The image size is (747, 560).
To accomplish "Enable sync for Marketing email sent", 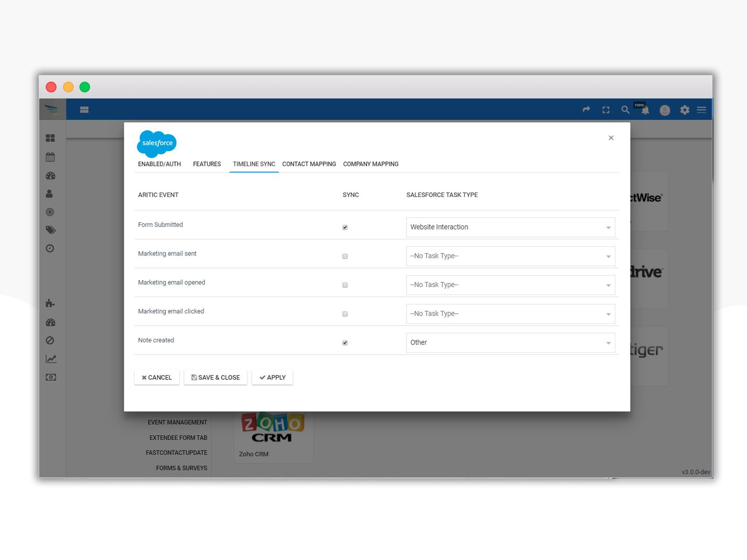I will (x=345, y=256).
